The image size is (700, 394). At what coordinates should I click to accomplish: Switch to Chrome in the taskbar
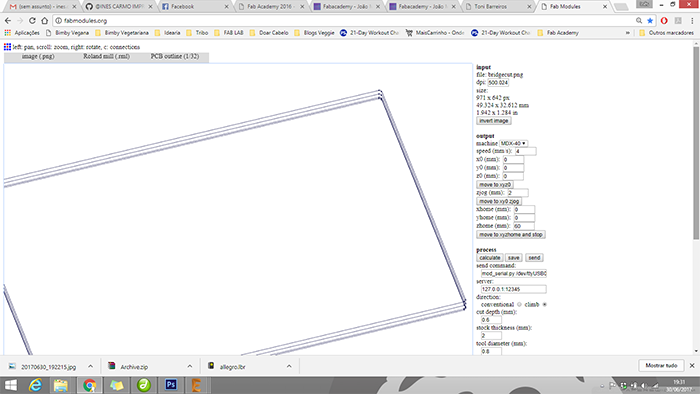point(89,385)
